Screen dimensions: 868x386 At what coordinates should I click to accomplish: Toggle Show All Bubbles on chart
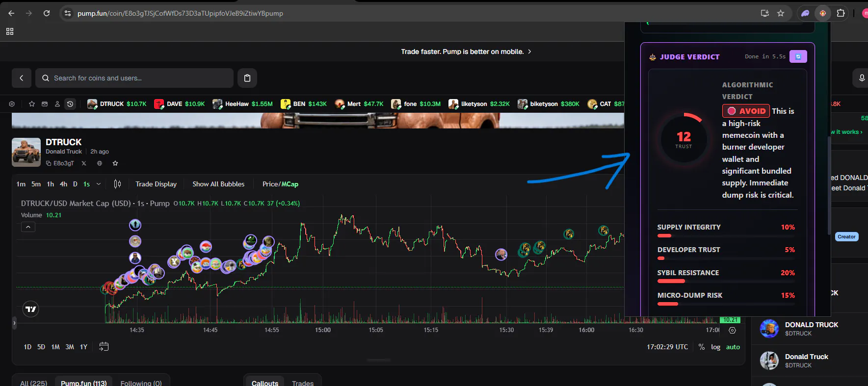click(x=218, y=184)
